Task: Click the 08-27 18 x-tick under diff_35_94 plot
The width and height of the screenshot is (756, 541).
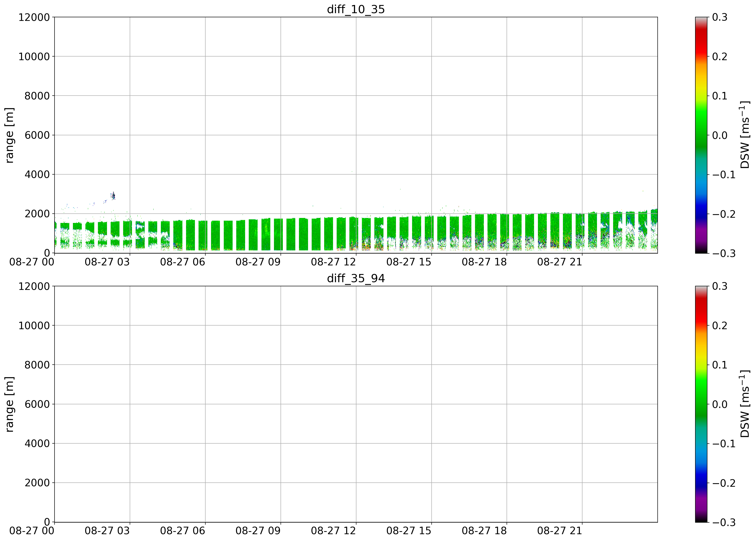Action: [484, 531]
